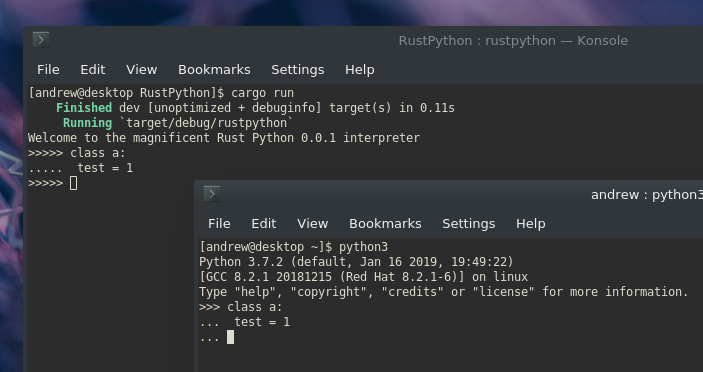
Task: Open View menu in python3 Konsole window
Action: coord(312,224)
